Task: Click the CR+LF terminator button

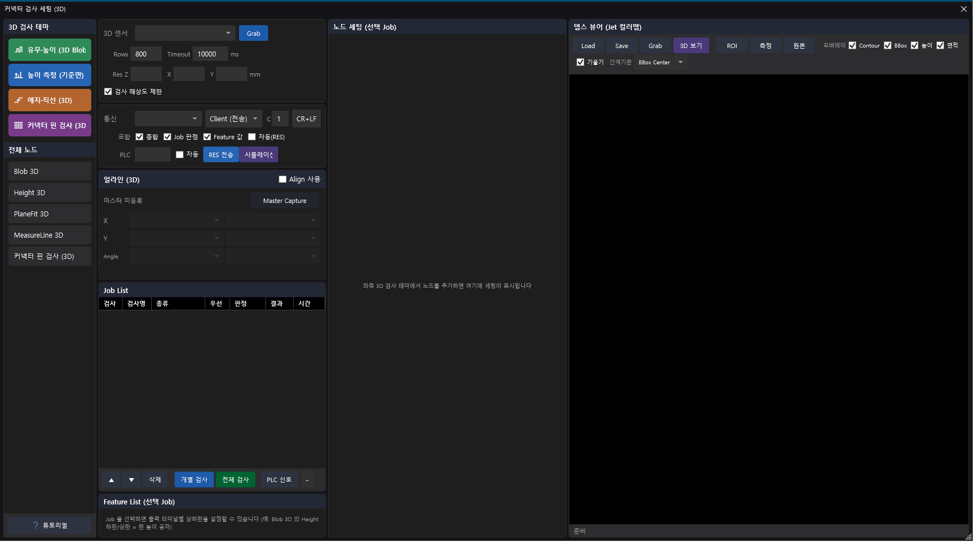Action: (x=307, y=119)
